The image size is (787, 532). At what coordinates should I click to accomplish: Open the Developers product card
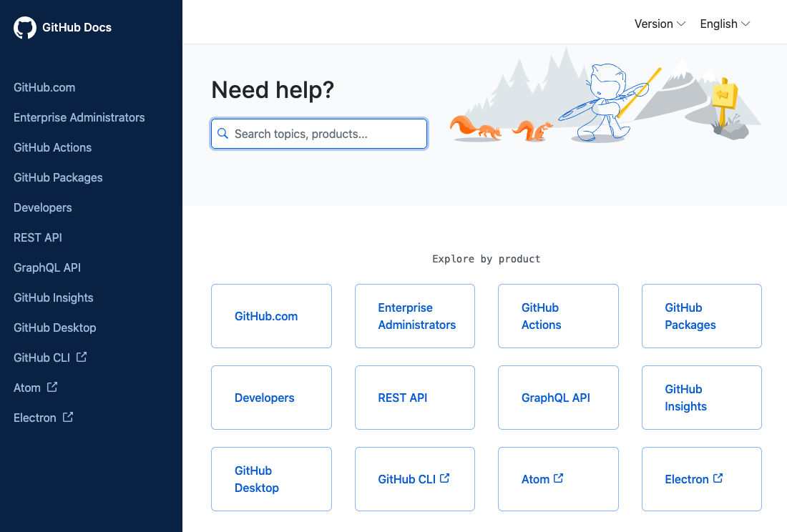click(271, 398)
